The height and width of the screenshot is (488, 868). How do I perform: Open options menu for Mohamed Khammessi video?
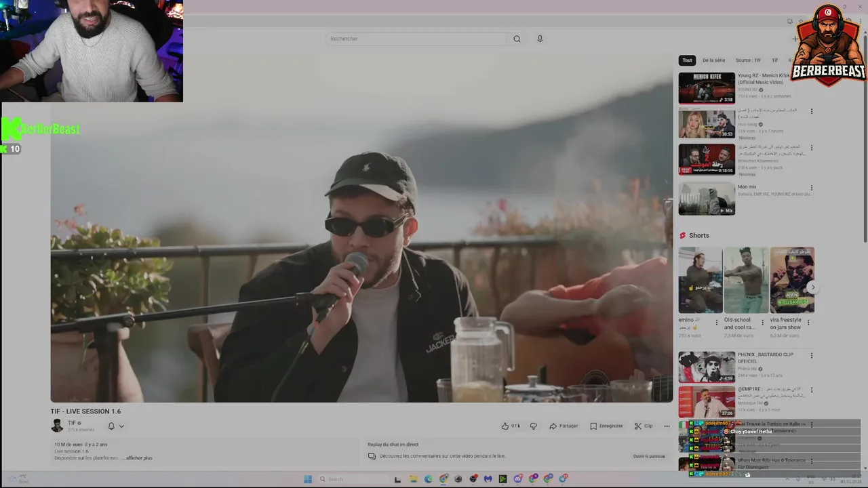pyautogui.click(x=812, y=148)
